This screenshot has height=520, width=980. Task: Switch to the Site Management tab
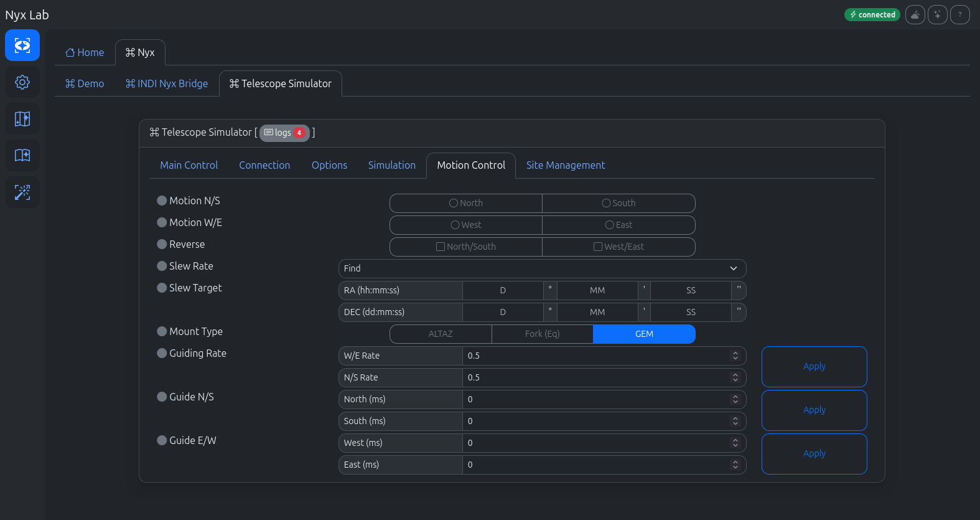[x=565, y=165]
